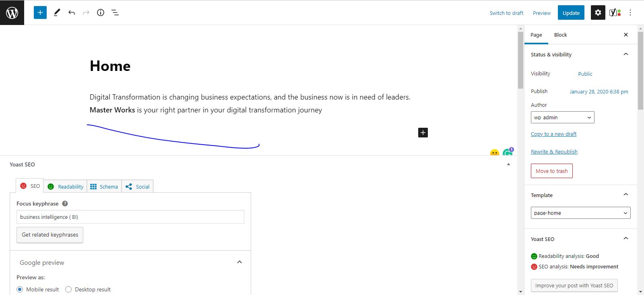
Task: Switch to the Readability tab
Action: [65, 187]
